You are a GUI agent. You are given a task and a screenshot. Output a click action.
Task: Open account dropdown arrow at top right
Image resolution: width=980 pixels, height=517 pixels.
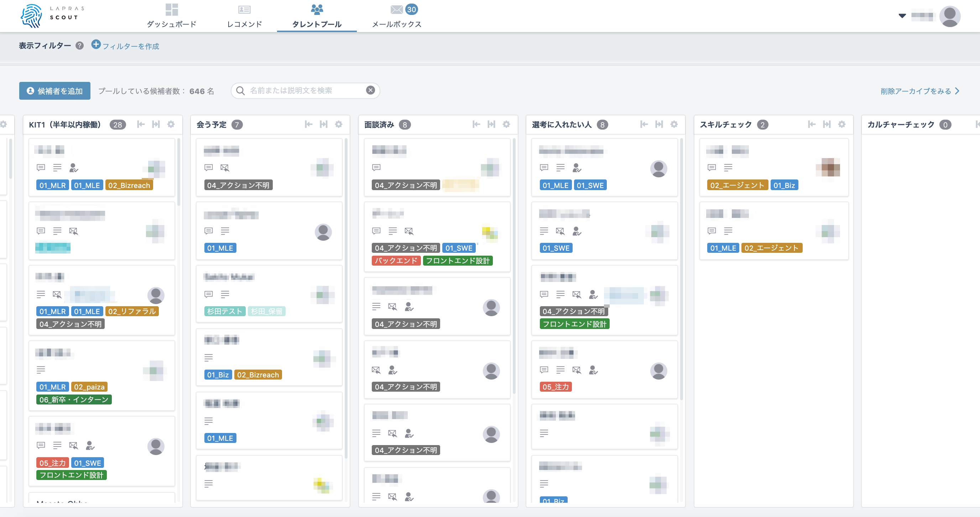point(902,16)
